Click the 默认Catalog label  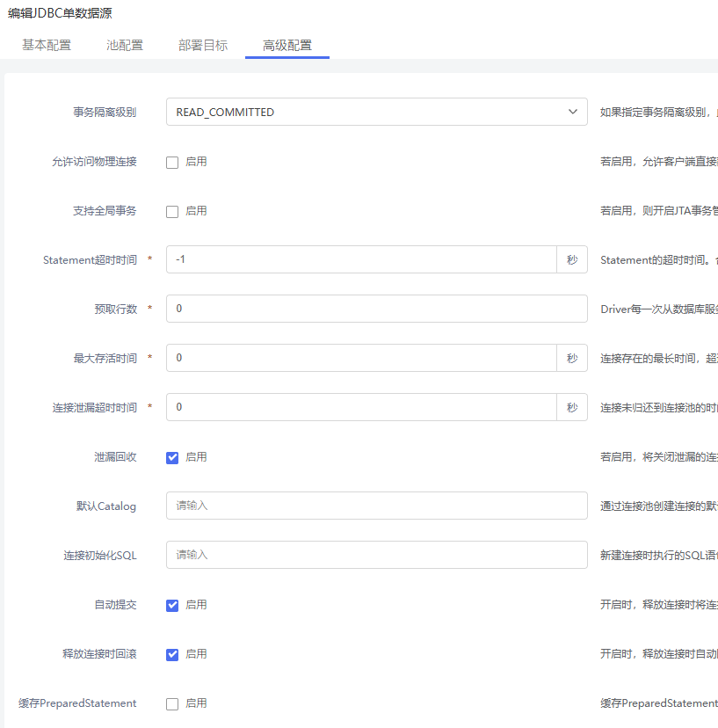(106, 506)
